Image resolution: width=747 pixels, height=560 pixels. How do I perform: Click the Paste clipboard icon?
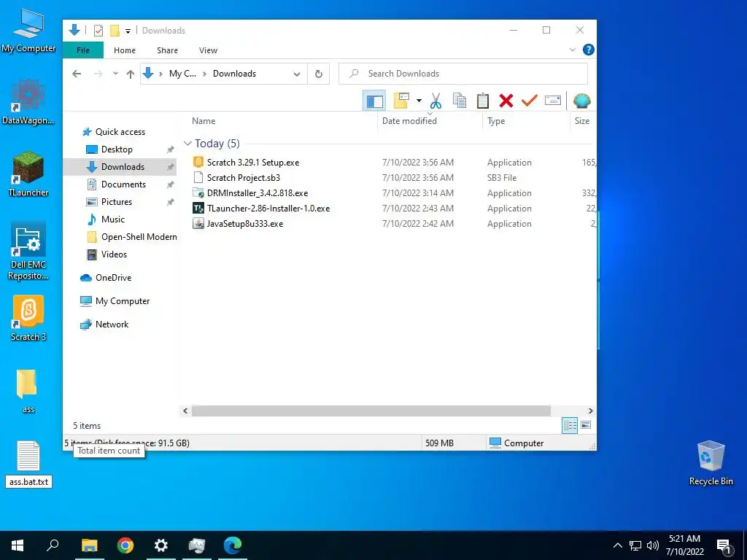click(x=483, y=101)
